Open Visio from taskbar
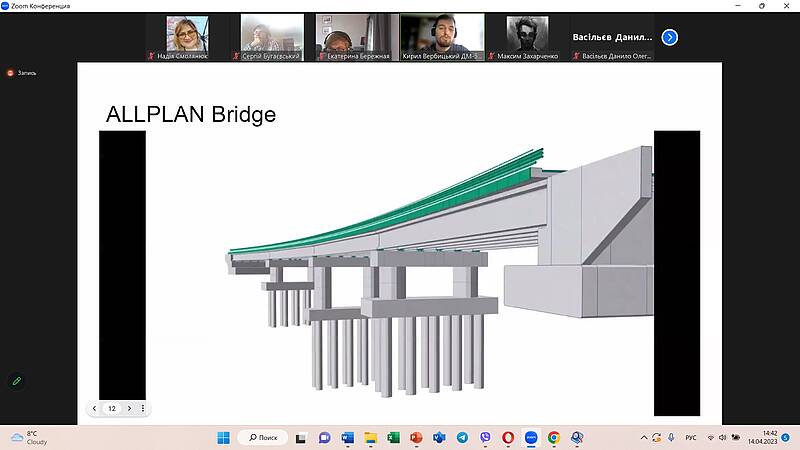 (439, 438)
